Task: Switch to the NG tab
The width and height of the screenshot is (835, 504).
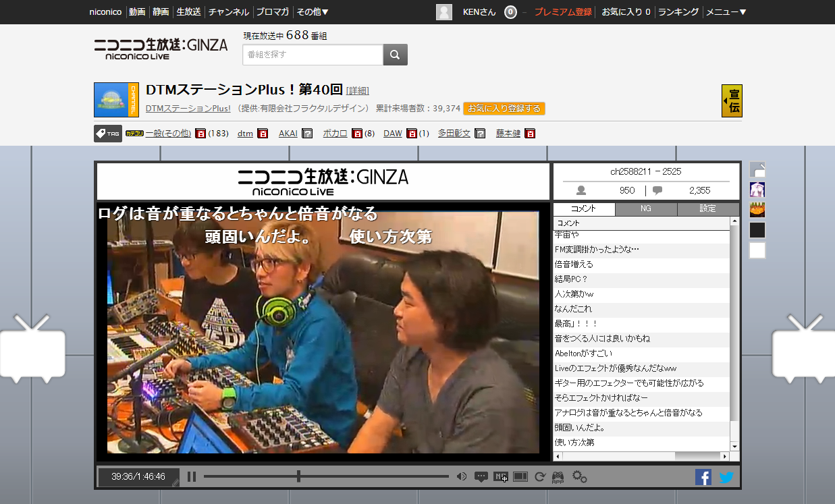Action: [646, 209]
